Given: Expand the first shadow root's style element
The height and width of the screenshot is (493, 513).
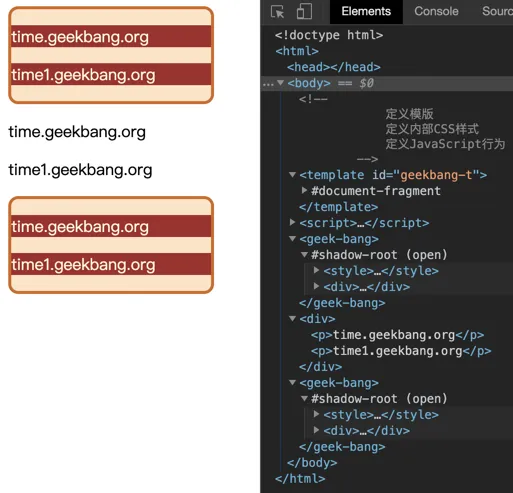Looking at the screenshot, I should point(316,270).
